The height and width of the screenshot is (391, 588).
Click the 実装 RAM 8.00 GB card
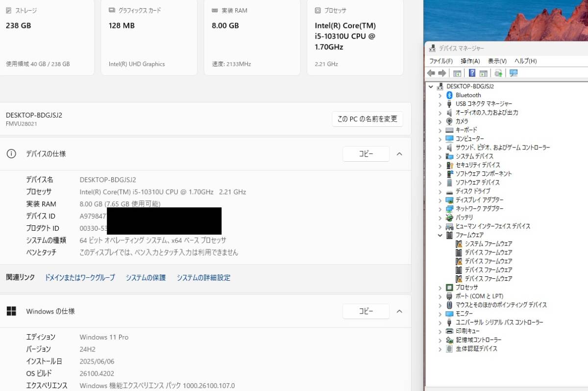coord(252,37)
